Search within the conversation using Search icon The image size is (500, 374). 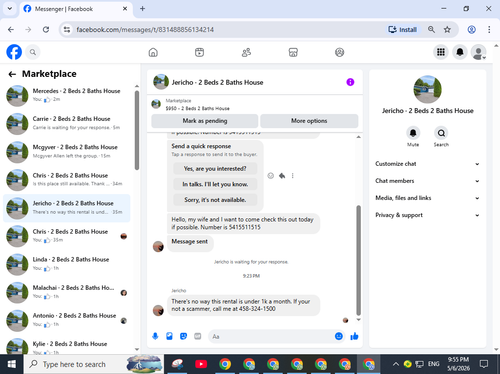tap(441, 133)
